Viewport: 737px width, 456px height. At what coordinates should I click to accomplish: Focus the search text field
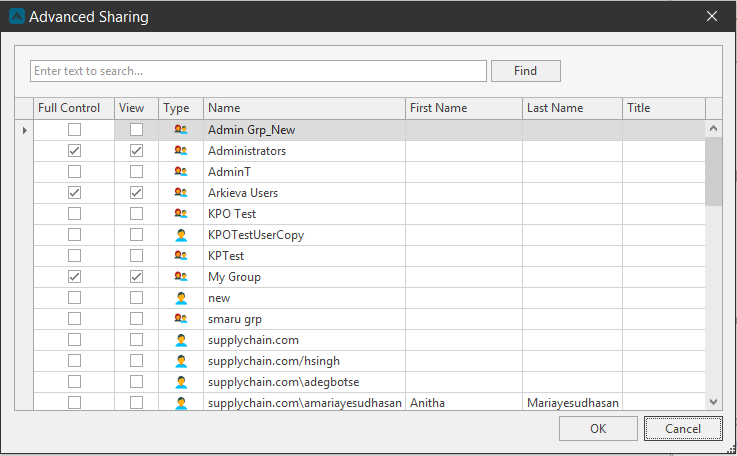click(258, 71)
